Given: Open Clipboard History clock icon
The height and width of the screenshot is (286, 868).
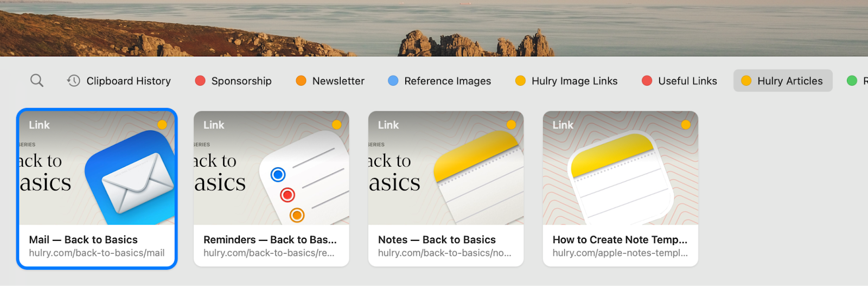Looking at the screenshot, I should point(73,81).
